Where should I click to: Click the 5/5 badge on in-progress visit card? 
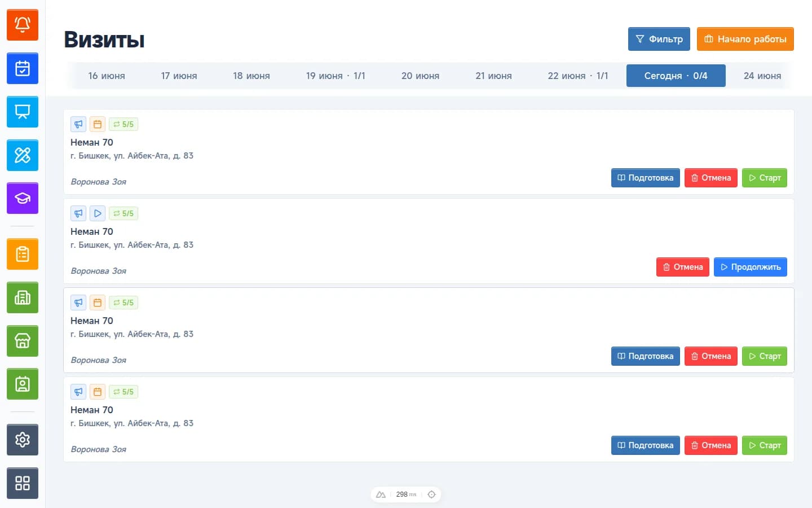123,213
